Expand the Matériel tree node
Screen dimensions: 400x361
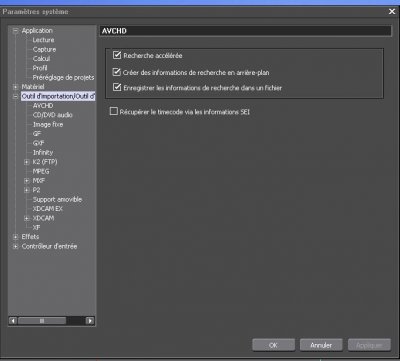pos(15,87)
